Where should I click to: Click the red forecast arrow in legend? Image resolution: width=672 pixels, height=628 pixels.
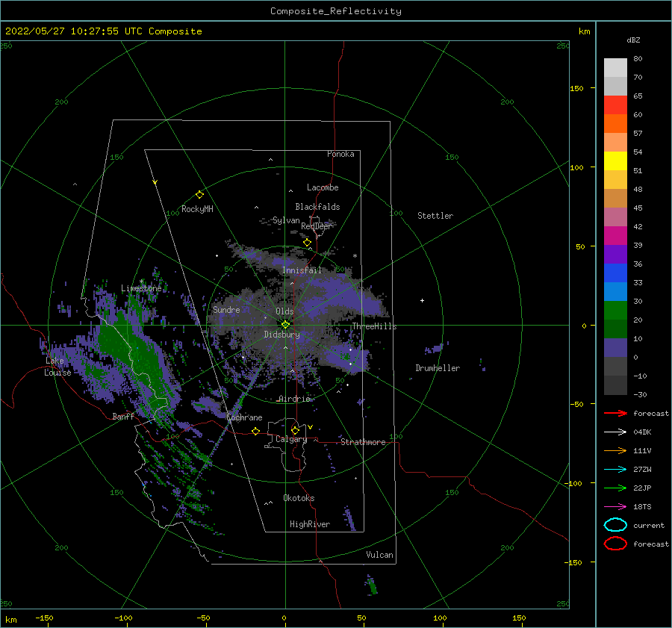[x=615, y=413]
